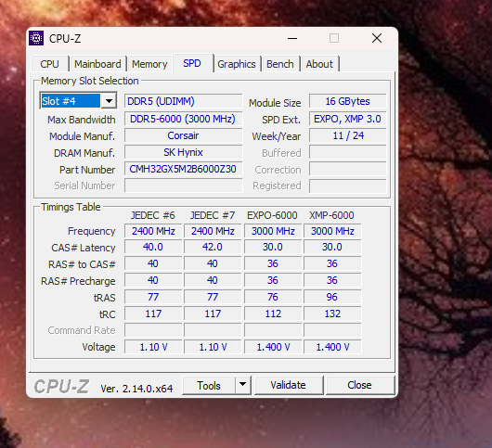Image resolution: width=492 pixels, height=448 pixels.
Task: Click the DDR5-6000 (3000 MHz) bandwidth value
Action: [x=183, y=119]
